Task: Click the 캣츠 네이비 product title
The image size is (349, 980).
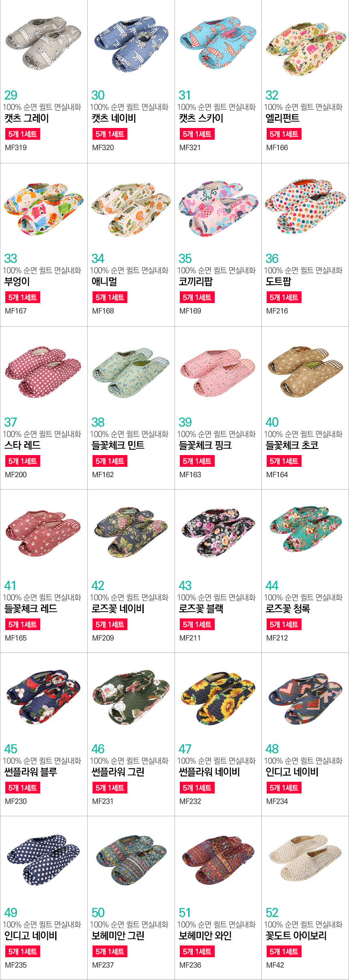Action: pos(114,118)
